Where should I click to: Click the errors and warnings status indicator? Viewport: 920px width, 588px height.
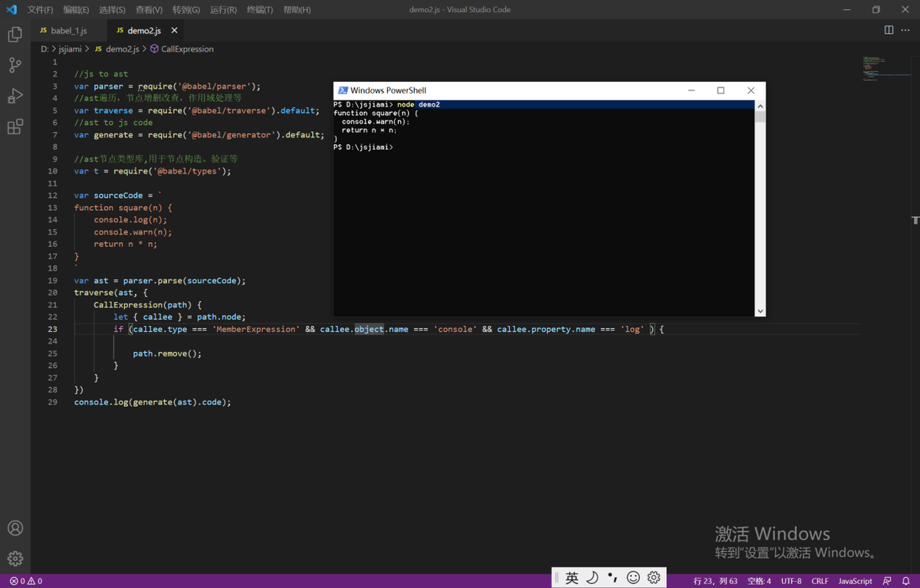[x=26, y=581]
